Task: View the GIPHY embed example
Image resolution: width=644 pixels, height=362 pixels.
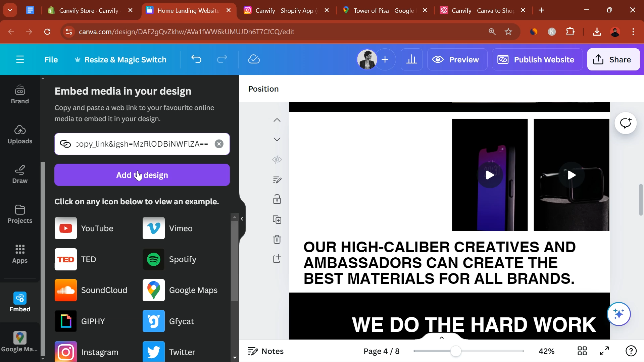Action: pos(80,321)
